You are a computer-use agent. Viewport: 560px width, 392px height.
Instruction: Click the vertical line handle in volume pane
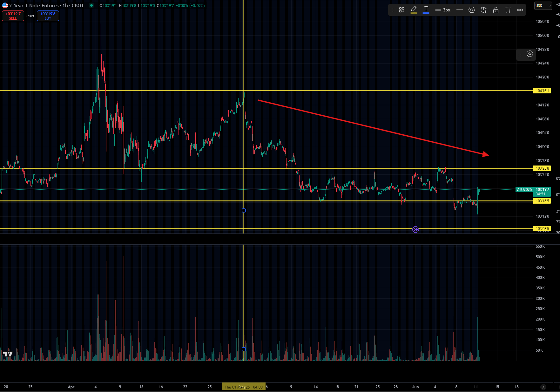[244, 349]
